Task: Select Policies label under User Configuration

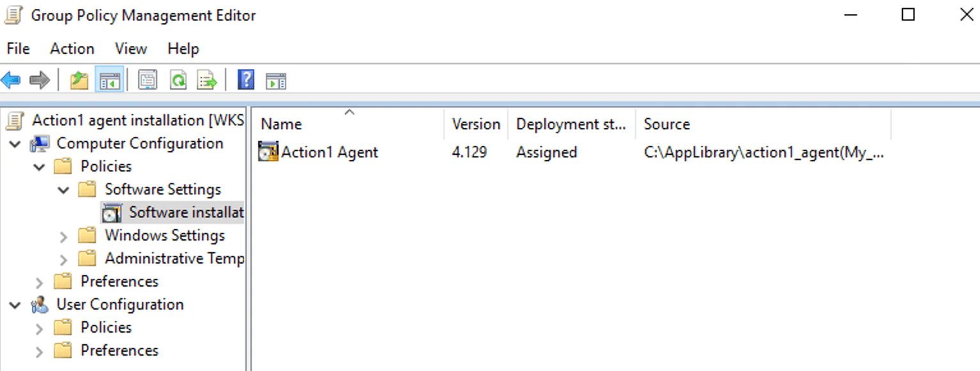Action: [x=106, y=328]
